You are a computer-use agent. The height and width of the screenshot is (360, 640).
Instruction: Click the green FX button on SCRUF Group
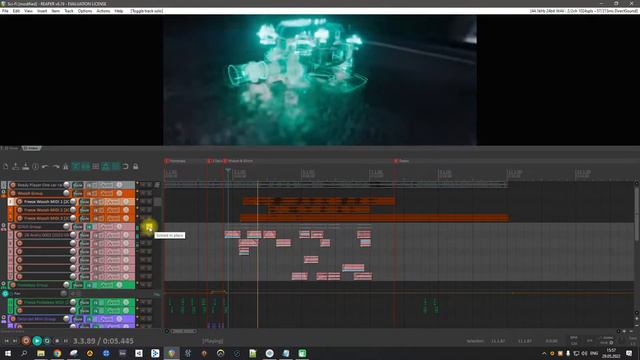coord(89,227)
